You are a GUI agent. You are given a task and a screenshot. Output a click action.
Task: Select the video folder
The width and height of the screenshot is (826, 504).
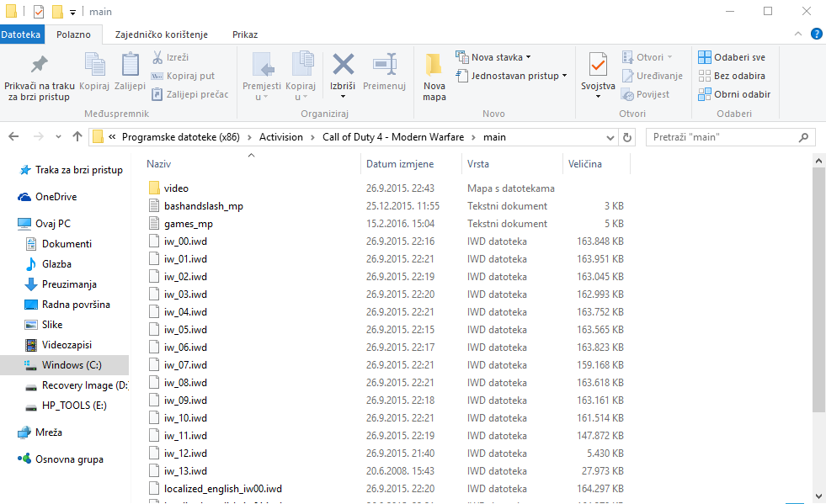[x=168, y=188]
